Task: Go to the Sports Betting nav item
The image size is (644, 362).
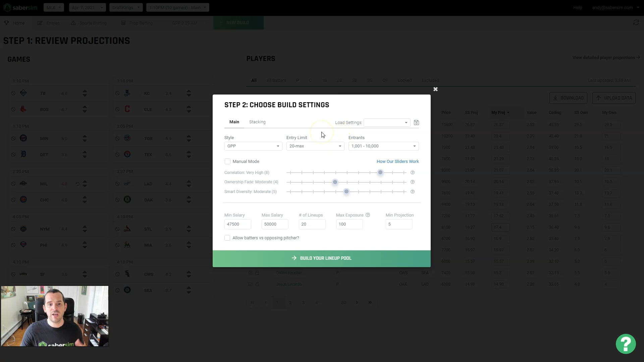Action: coord(89,23)
